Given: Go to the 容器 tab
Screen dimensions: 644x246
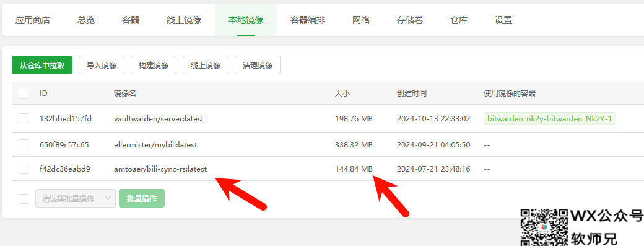Looking at the screenshot, I should (131, 20).
